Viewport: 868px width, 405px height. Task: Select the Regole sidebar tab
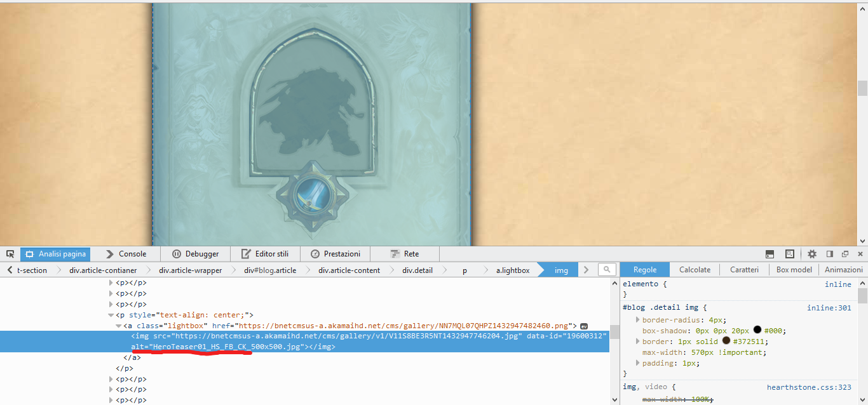(x=645, y=270)
